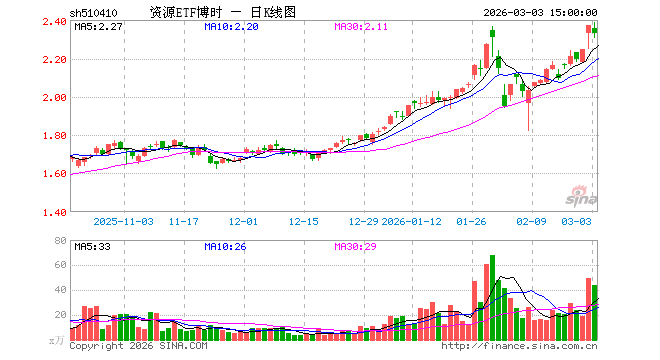Click the volume axis 80 label
Image resolution: width=660 pixels, height=360 pixels.
tap(61, 240)
